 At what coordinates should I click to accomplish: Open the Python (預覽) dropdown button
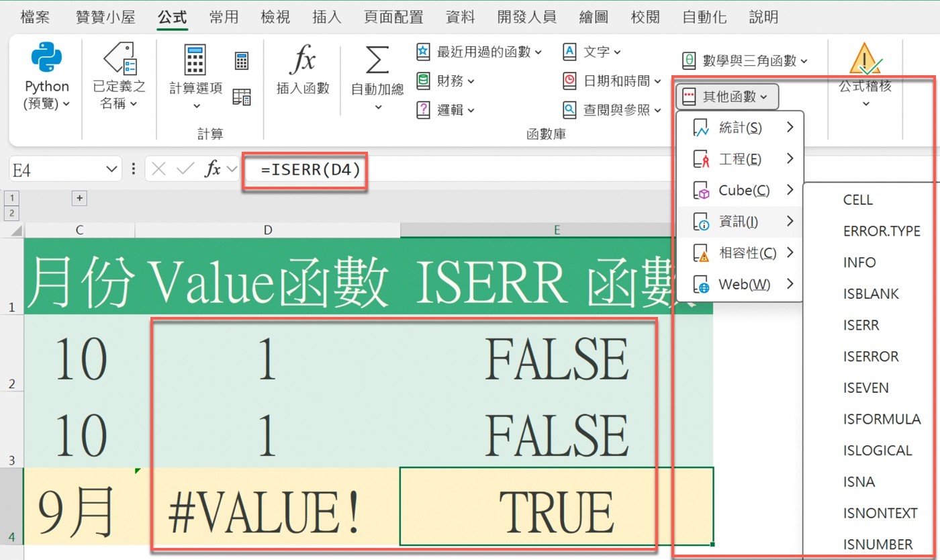click(x=47, y=77)
